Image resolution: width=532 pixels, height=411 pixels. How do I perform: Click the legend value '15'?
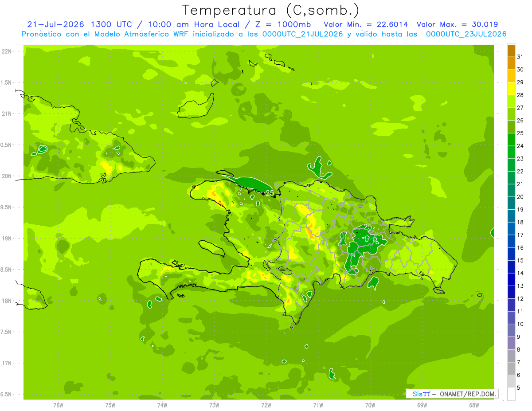520,261
